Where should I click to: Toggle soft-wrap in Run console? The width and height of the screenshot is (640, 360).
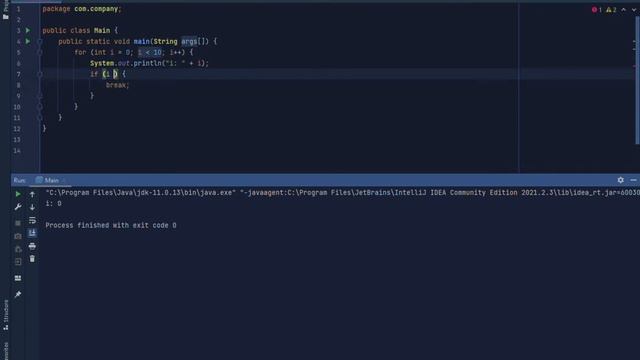[32, 220]
